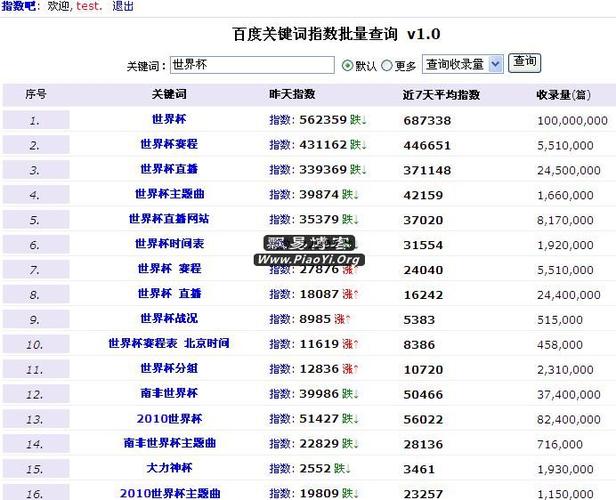This screenshot has height=500, width=616.
Task: Open the '世界杯 赛程' link in row 7
Action: click(x=169, y=268)
